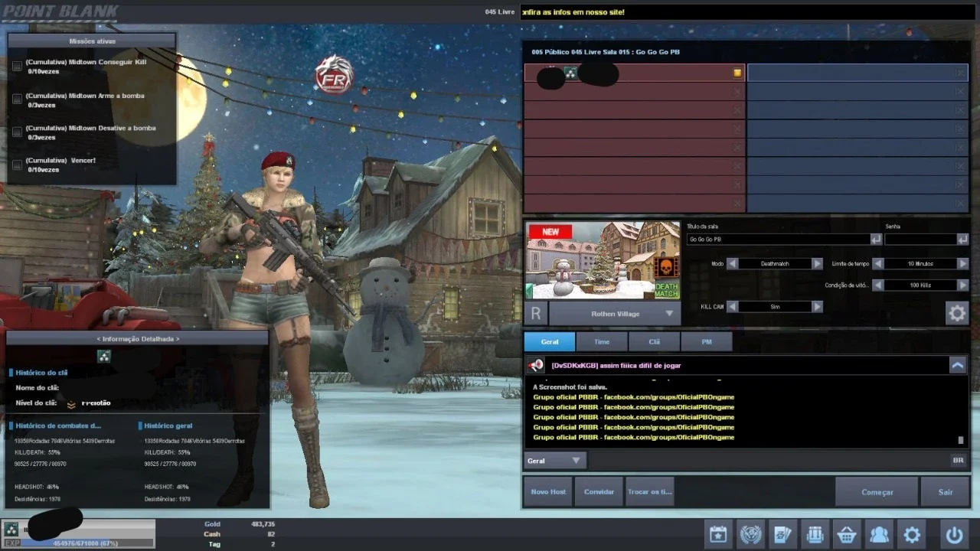Check the Midtown Arme a bomba mission
Screen dimensions: 980x551
17,99
